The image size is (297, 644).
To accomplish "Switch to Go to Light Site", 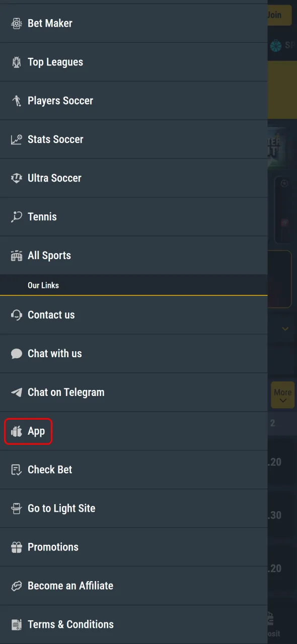I will (61, 508).
